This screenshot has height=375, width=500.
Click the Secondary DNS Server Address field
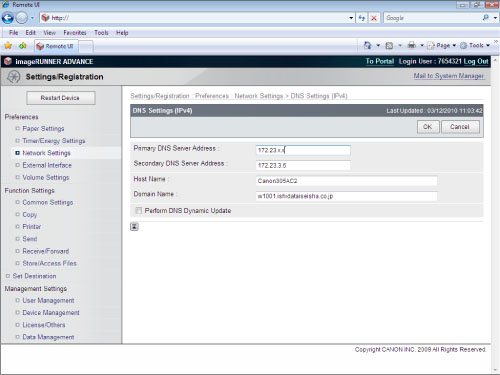coord(303,165)
